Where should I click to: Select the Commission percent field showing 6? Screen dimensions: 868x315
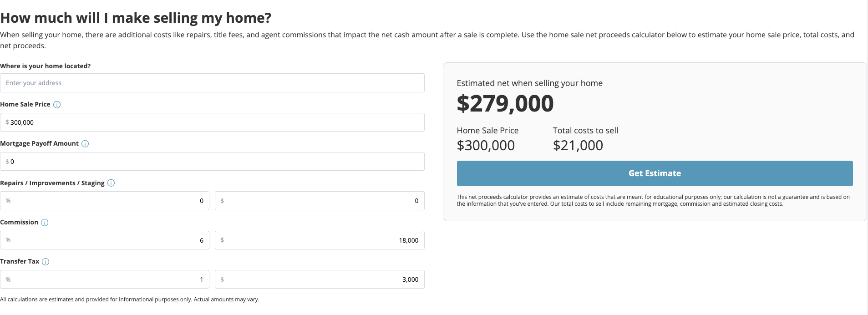click(x=105, y=240)
